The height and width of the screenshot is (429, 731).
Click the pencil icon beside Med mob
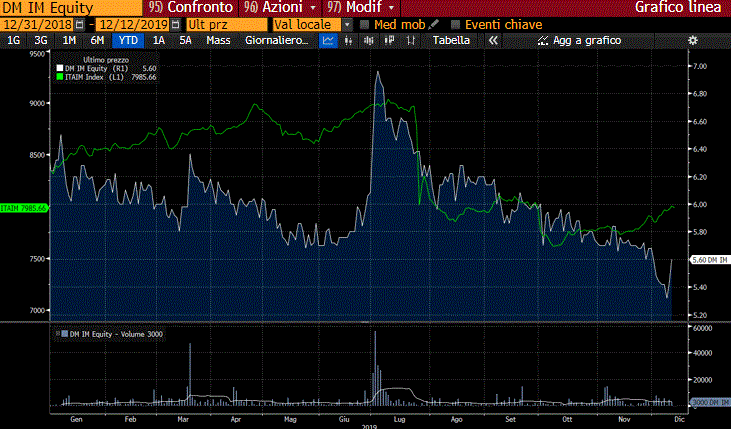point(434,24)
